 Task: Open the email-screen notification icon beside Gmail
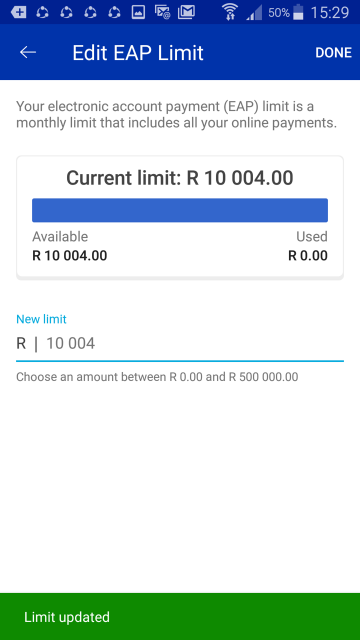(x=162, y=12)
